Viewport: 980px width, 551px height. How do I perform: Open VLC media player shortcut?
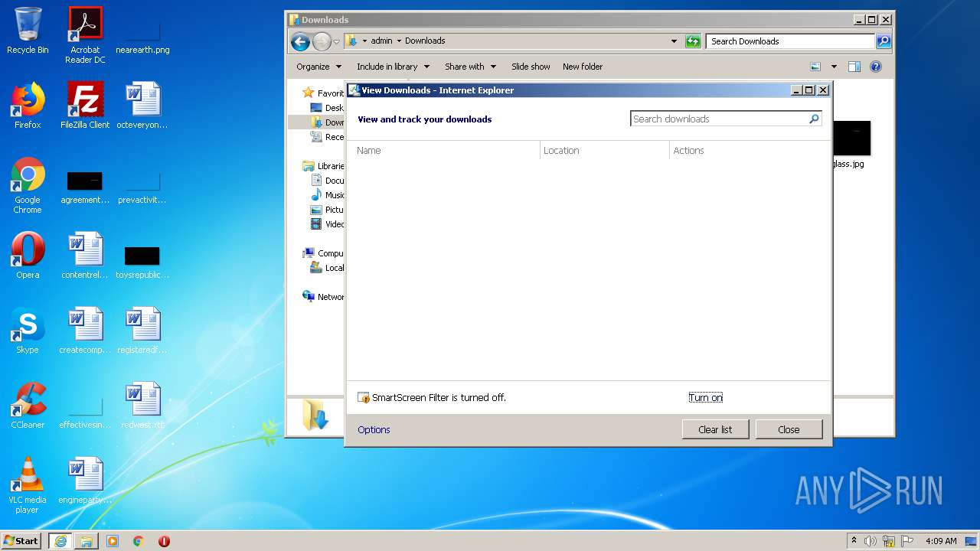(28, 485)
